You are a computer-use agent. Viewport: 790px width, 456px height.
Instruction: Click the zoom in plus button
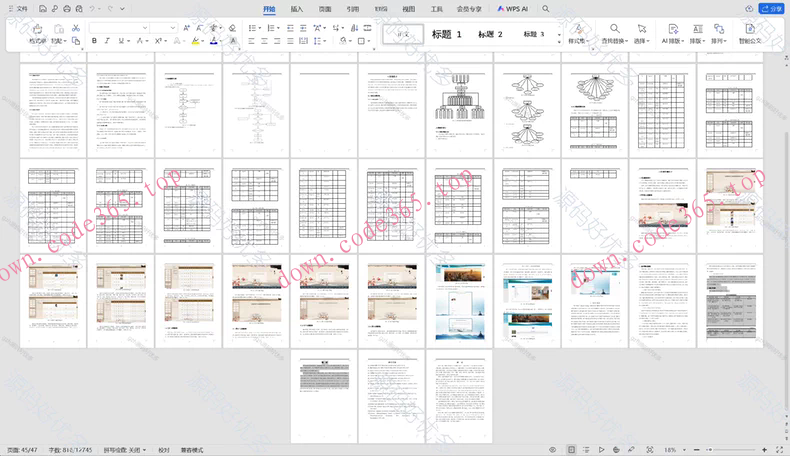(x=764, y=449)
